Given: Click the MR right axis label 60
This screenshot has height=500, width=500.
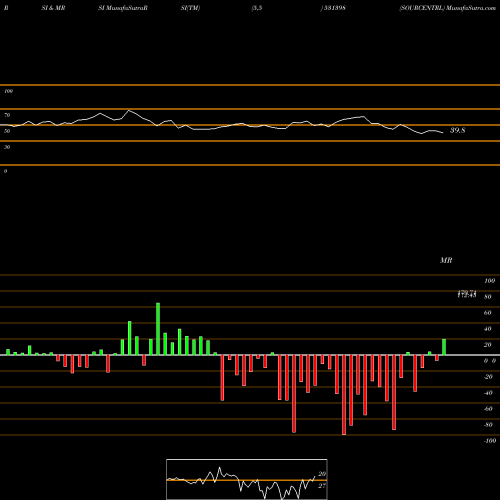Looking at the screenshot, I should coord(488,313).
